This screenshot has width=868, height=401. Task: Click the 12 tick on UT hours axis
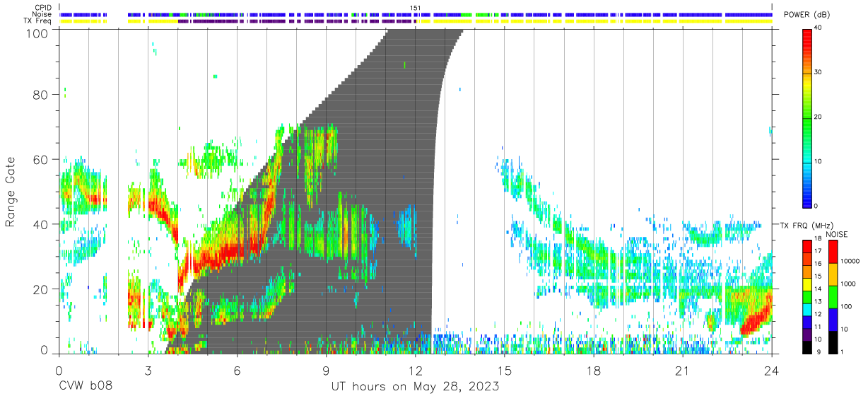416,370
